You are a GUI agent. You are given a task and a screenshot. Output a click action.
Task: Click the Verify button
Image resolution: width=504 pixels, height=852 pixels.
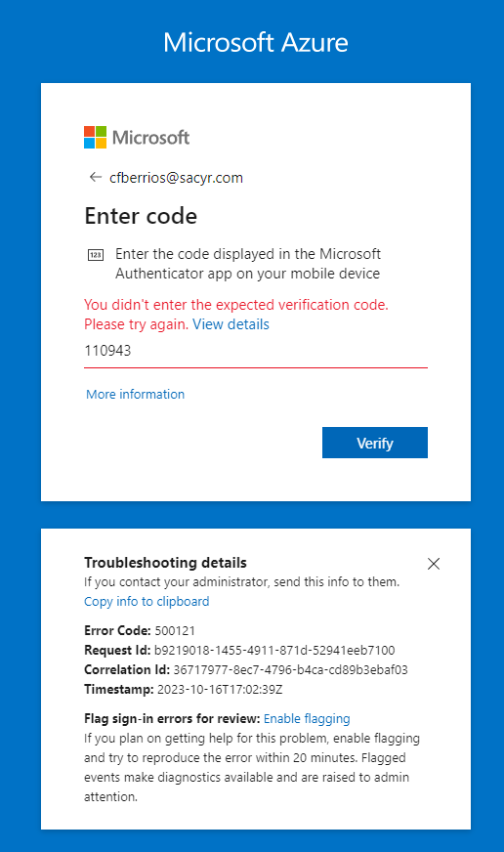[x=375, y=443]
